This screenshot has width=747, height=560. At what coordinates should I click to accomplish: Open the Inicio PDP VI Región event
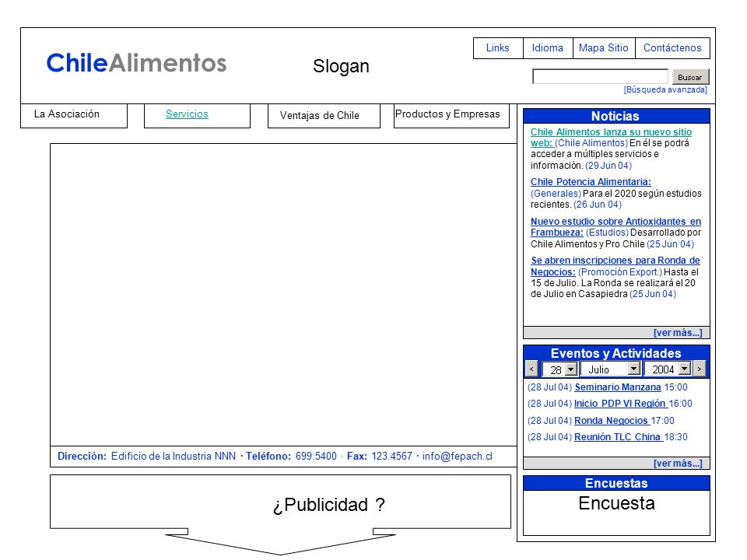coord(620,404)
